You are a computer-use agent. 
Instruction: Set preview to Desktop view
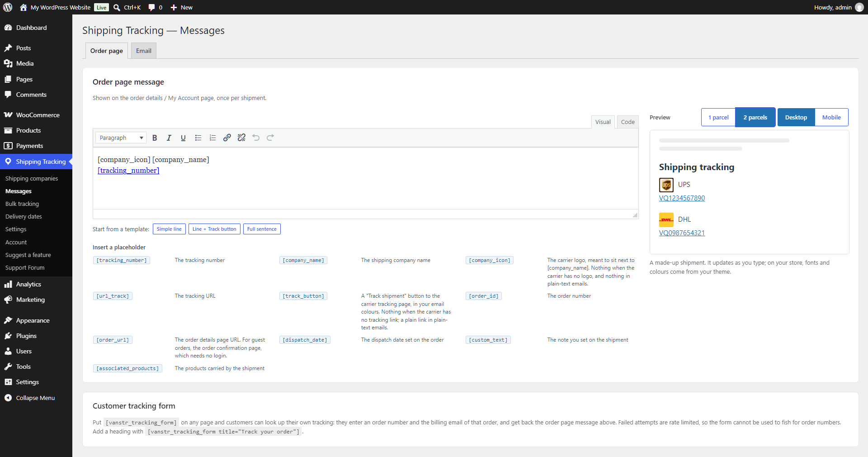point(796,117)
